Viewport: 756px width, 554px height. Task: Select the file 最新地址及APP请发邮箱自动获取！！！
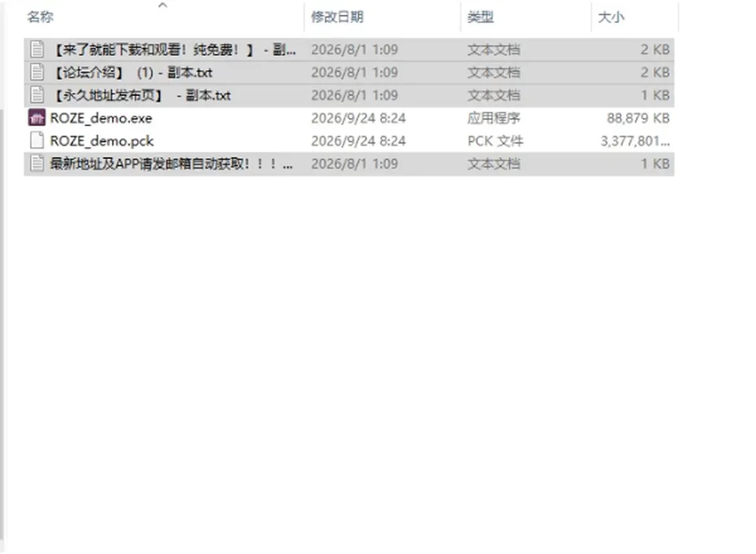[x=171, y=164]
